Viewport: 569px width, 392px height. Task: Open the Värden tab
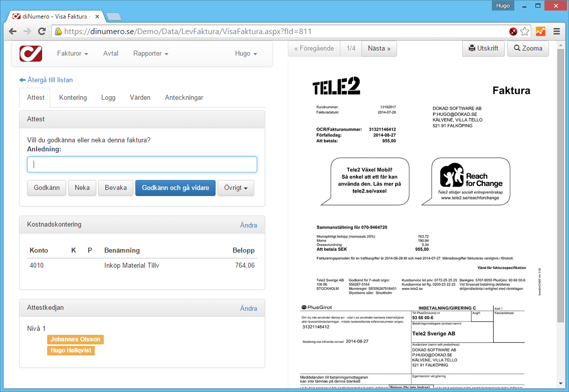coord(140,97)
